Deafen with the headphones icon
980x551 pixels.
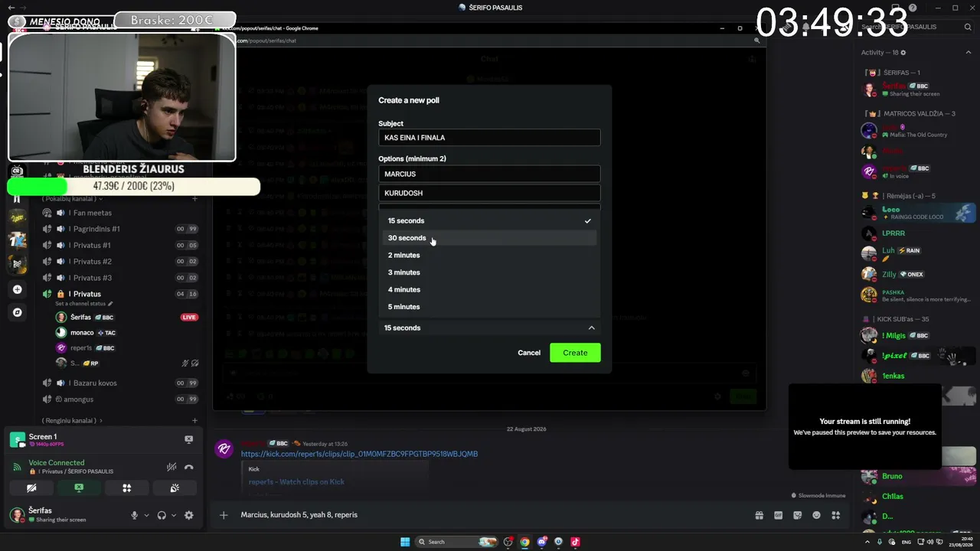(162, 515)
